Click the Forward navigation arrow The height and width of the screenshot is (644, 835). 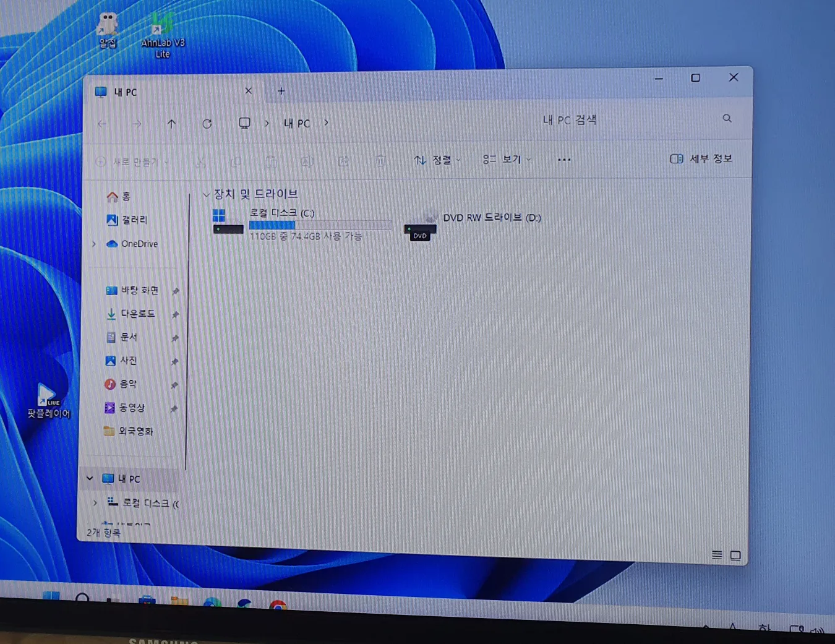pyautogui.click(x=137, y=124)
